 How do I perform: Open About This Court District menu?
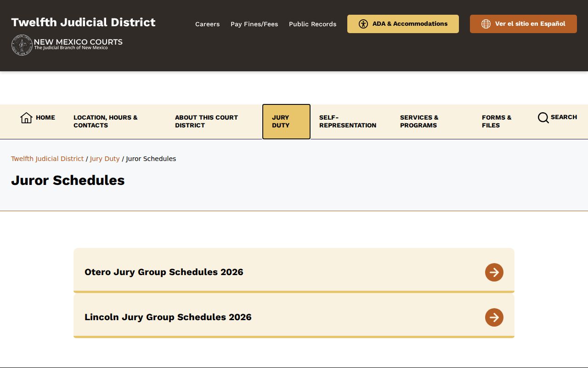tap(206, 121)
